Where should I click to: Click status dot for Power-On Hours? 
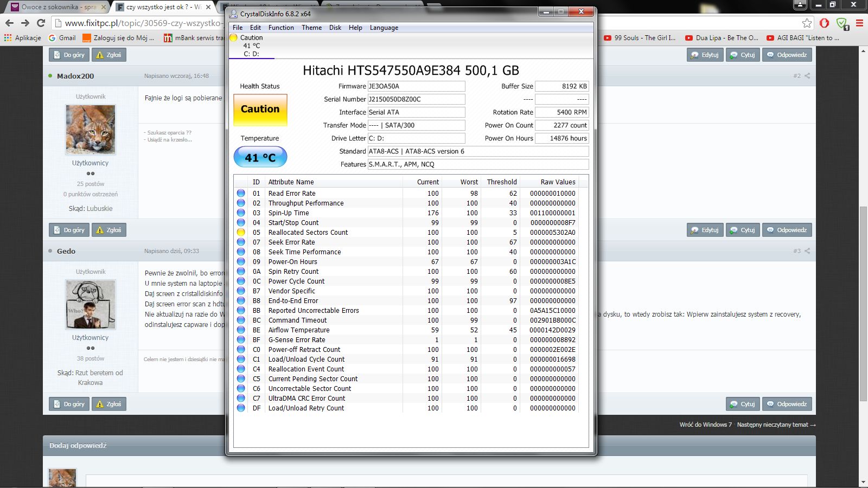coord(241,261)
